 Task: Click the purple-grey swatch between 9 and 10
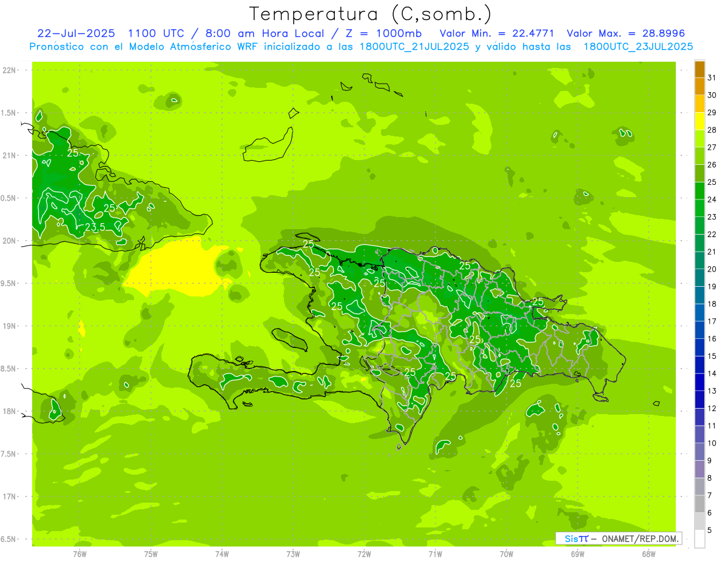click(699, 452)
